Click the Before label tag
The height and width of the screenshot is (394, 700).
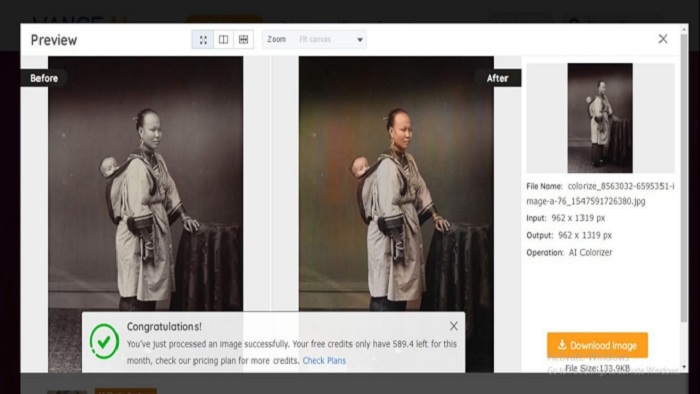[44, 78]
